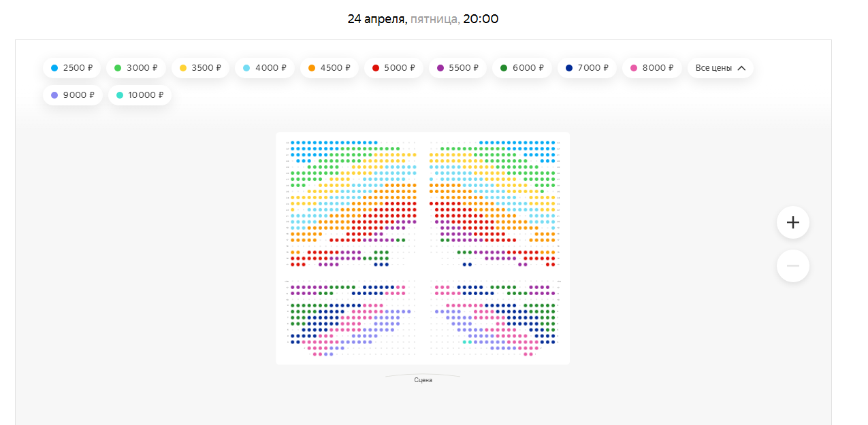Toggle the 3000 ₽ price filter
868x425 pixels.
click(135, 68)
